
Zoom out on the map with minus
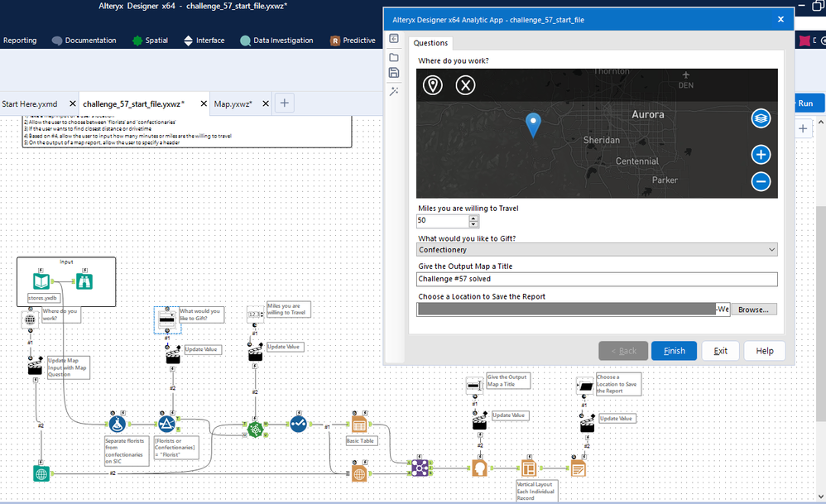[761, 182]
